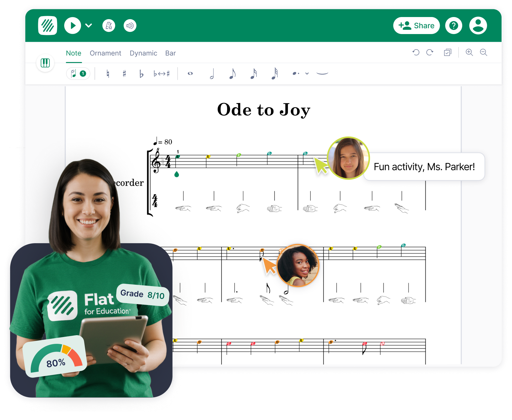Open the help menu
This screenshot has height=420, width=512.
(x=453, y=26)
